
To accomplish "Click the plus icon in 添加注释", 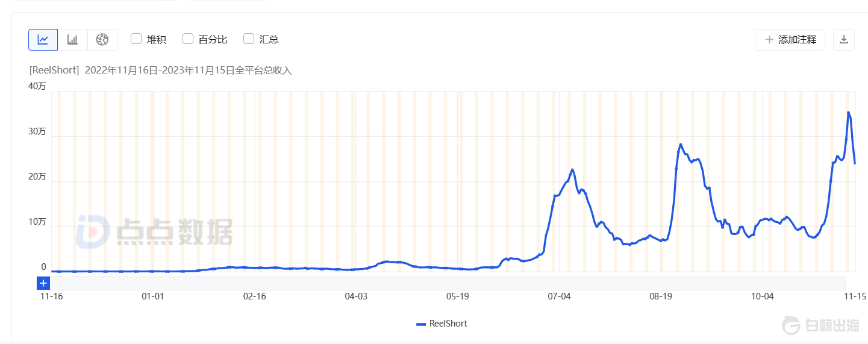I will pyautogui.click(x=769, y=40).
